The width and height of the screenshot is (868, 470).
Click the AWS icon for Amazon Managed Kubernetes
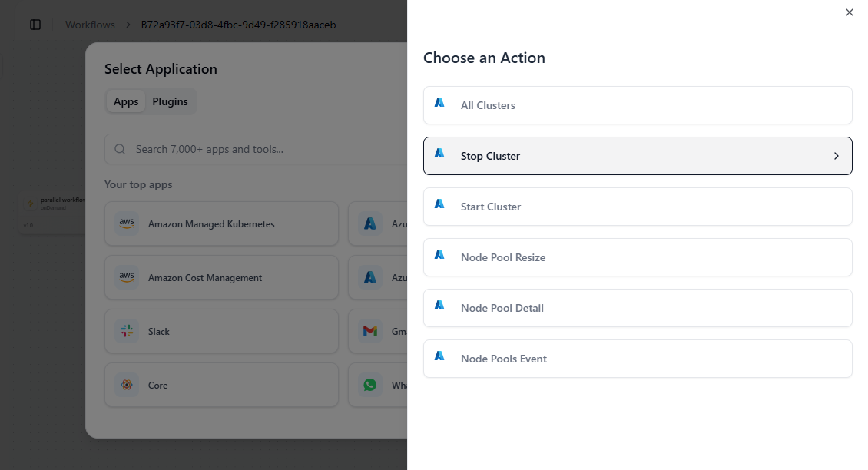(x=127, y=224)
